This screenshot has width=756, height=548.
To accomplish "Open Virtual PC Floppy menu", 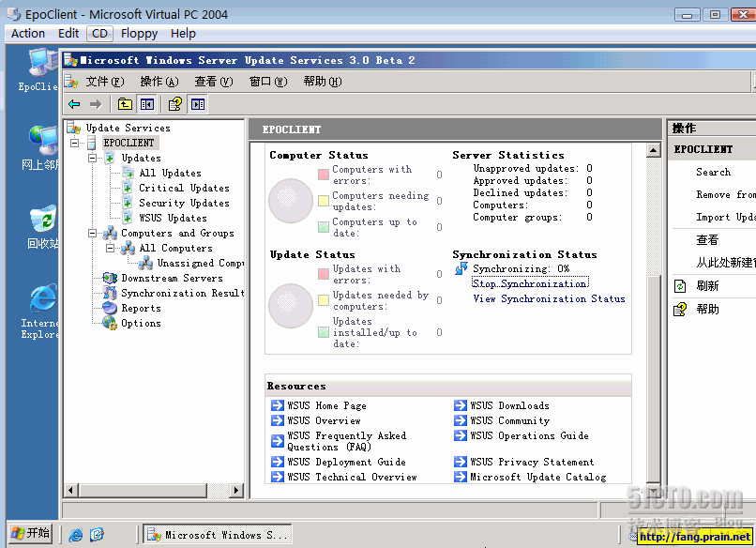I will tap(140, 33).
